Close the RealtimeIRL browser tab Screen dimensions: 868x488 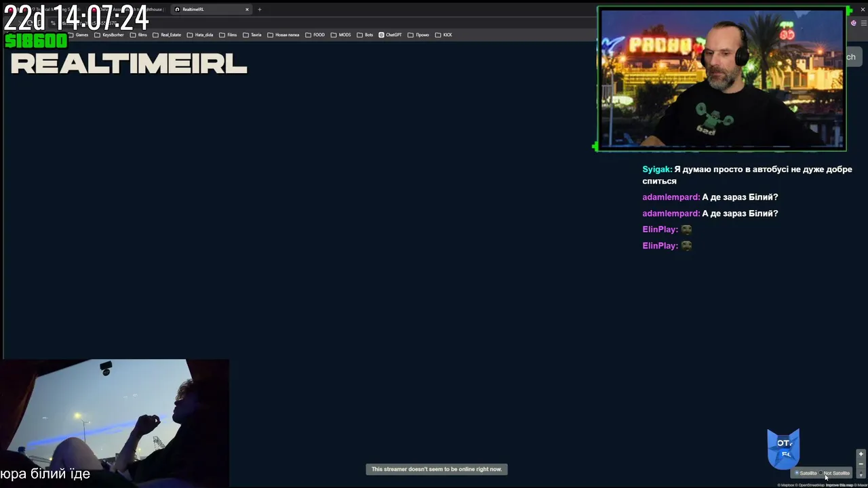coord(247,9)
